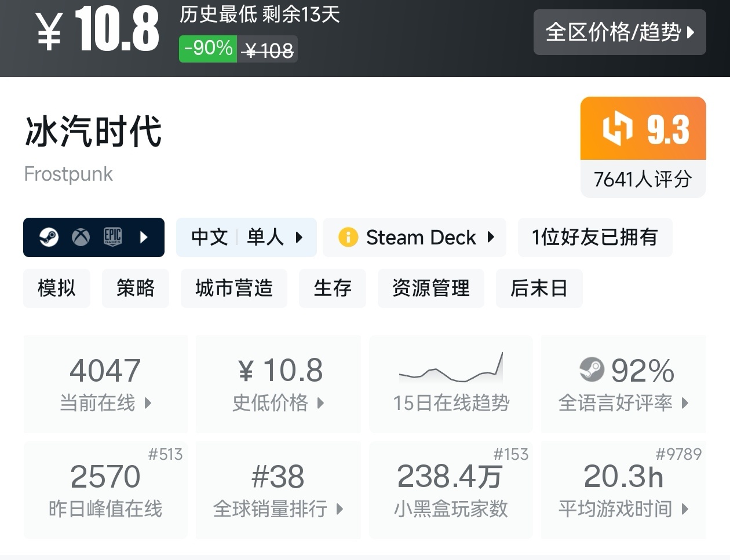Click the Steam platform icon
Image resolution: width=730 pixels, height=560 pixels.
(49, 237)
